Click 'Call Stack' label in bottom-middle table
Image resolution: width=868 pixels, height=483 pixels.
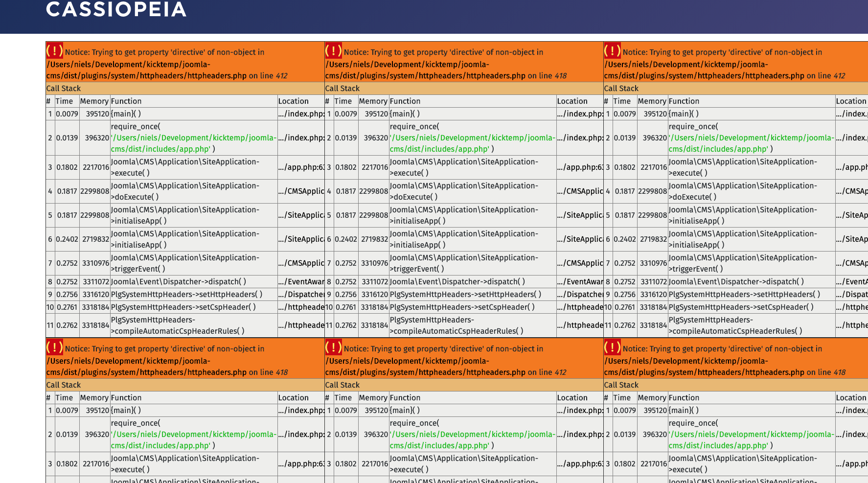(343, 385)
